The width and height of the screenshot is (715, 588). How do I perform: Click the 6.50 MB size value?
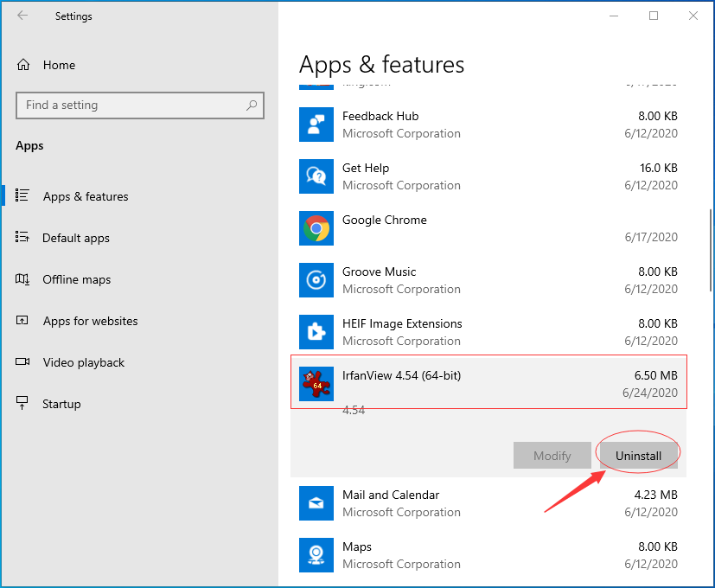655,375
